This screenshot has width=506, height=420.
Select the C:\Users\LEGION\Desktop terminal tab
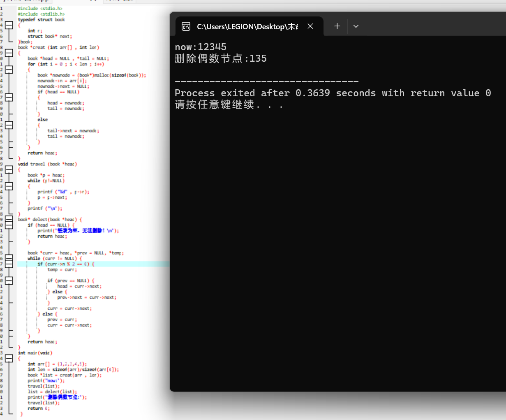(250, 26)
